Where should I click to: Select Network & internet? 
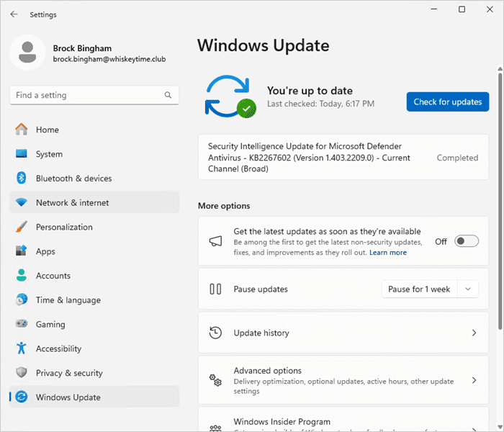(x=94, y=202)
